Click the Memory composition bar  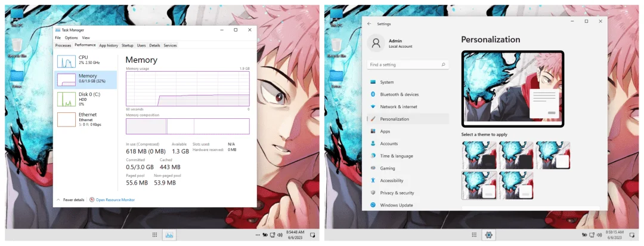(187, 126)
